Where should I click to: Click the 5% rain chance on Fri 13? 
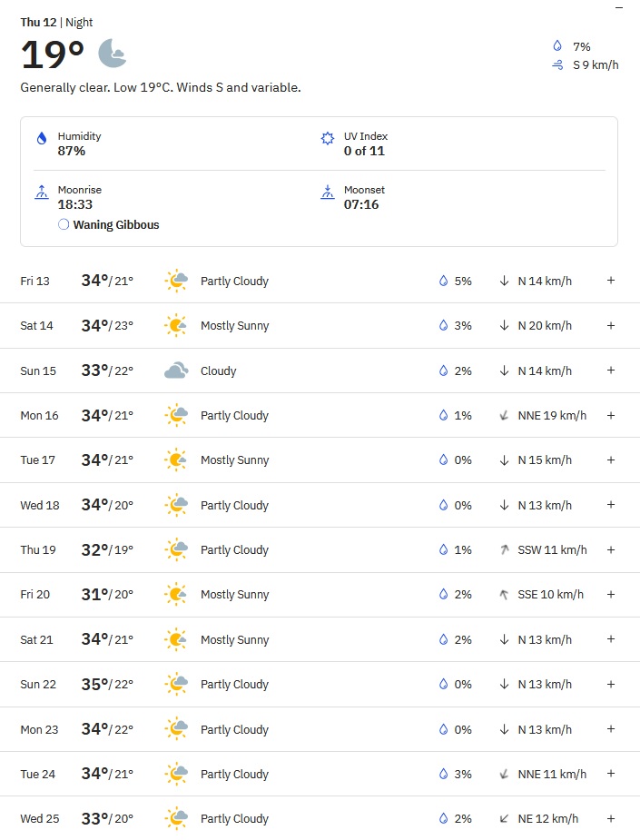[x=463, y=282]
